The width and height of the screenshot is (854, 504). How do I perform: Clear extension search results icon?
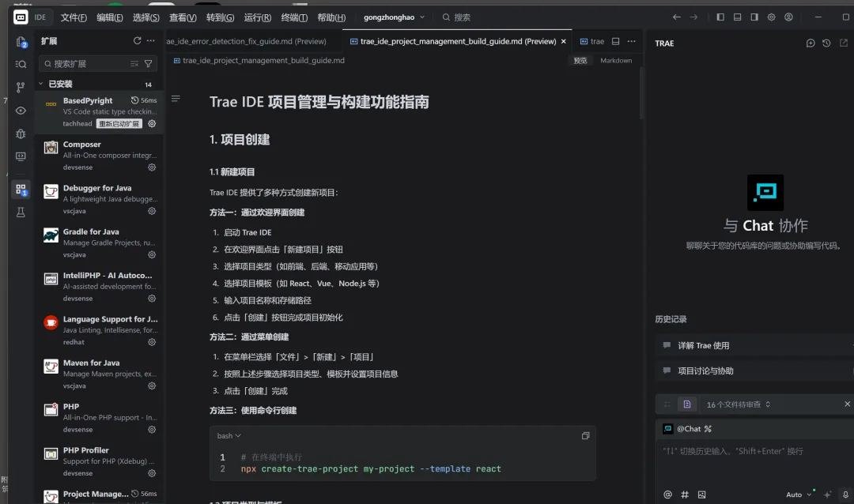coord(134,64)
